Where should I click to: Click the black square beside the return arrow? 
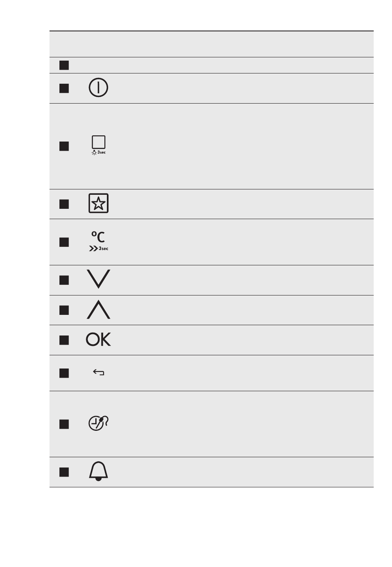point(64,373)
